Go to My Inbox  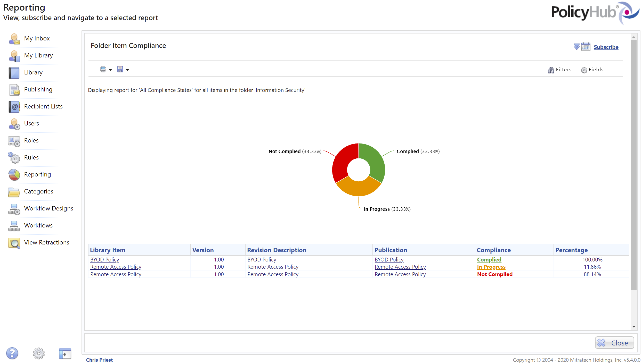(37, 38)
